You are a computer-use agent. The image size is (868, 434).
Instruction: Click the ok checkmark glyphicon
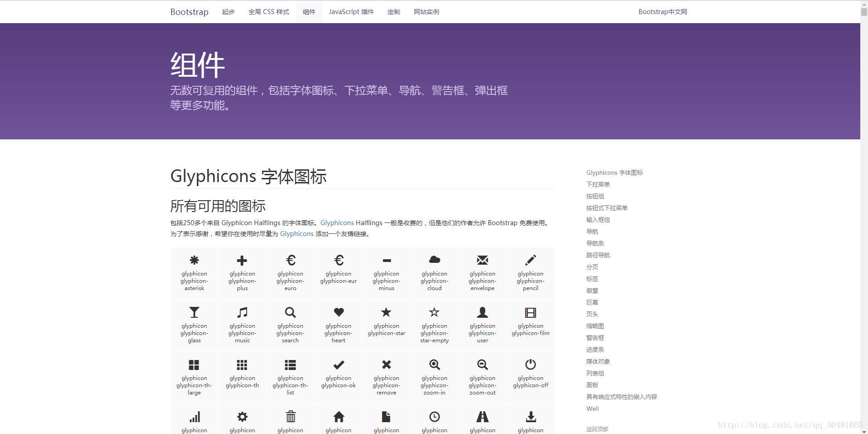[339, 365]
